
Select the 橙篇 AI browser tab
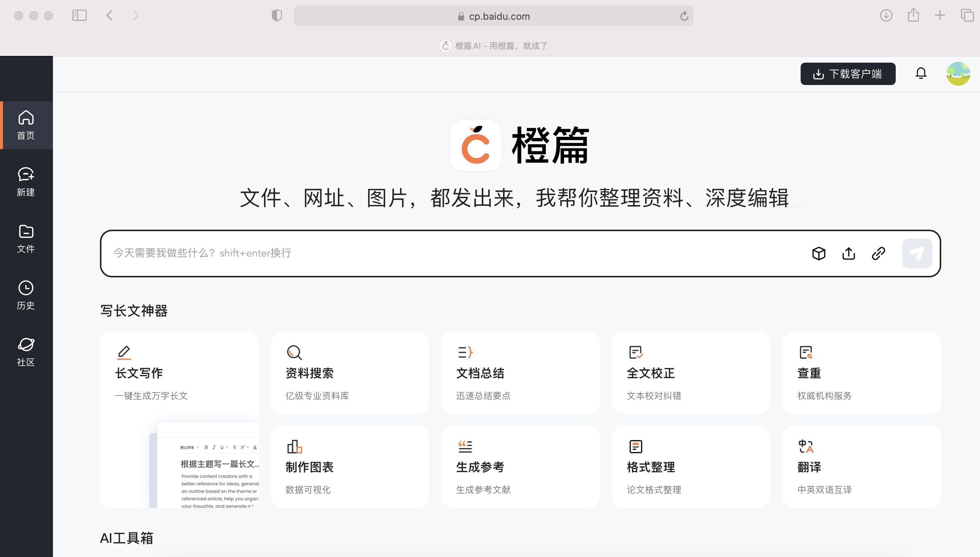pyautogui.click(x=493, y=46)
